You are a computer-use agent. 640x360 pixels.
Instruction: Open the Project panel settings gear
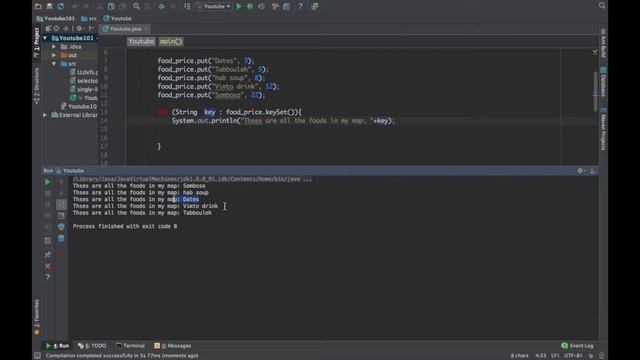[80, 29]
